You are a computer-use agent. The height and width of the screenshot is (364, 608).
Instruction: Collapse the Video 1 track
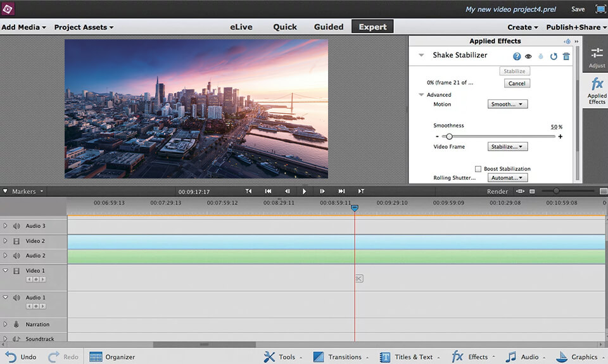coord(6,270)
